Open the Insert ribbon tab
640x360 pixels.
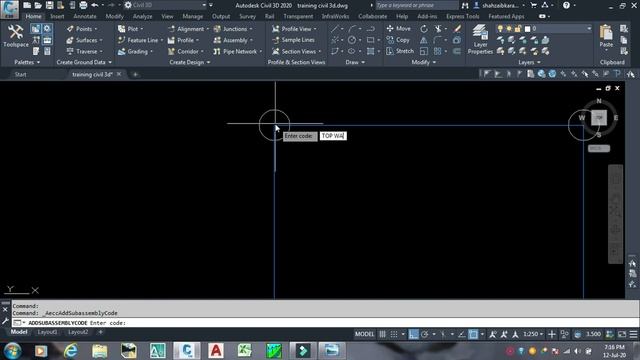57,16
